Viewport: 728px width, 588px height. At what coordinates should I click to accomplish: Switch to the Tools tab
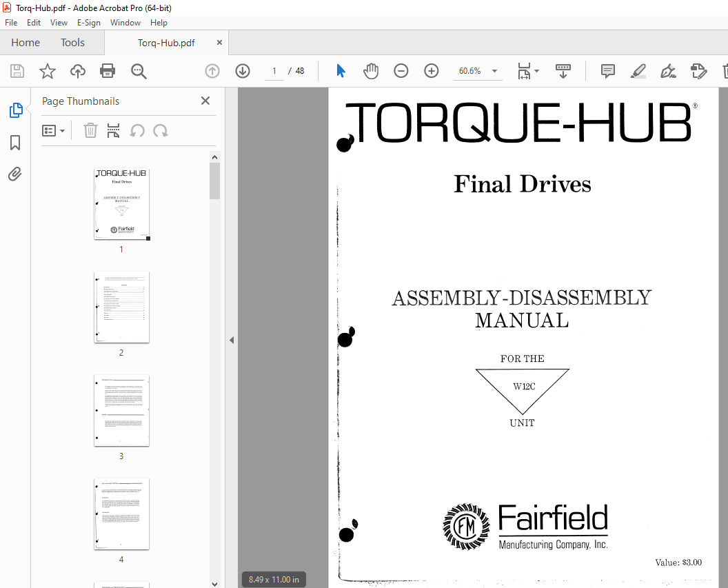(x=72, y=42)
